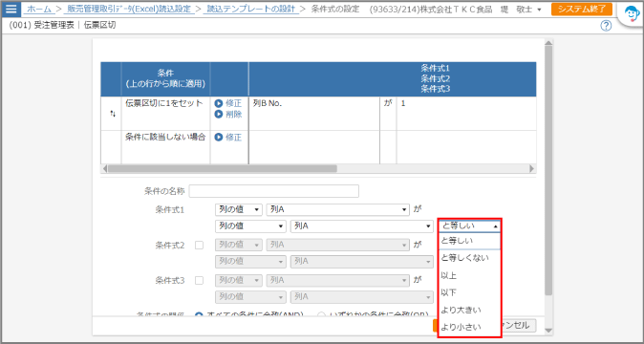Click the キャンセル button
Screen dimensions: 644x344
[518, 326]
